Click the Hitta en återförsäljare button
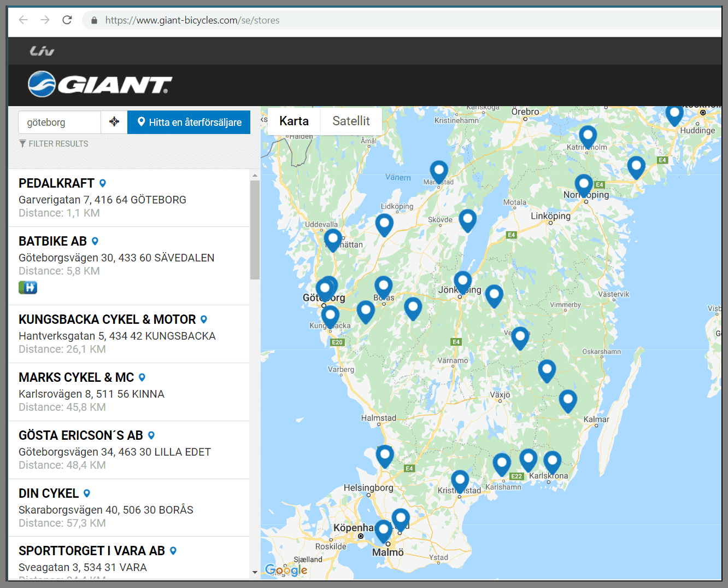The image size is (728, 588). [189, 122]
